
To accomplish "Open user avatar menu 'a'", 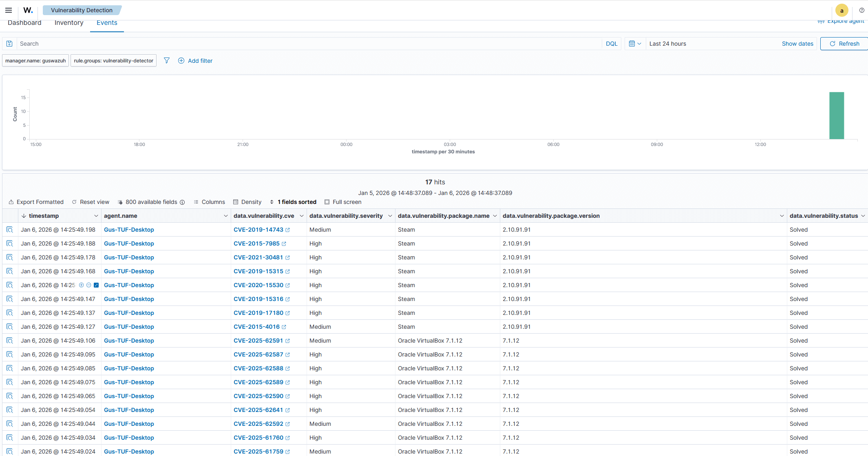I will click(841, 10).
